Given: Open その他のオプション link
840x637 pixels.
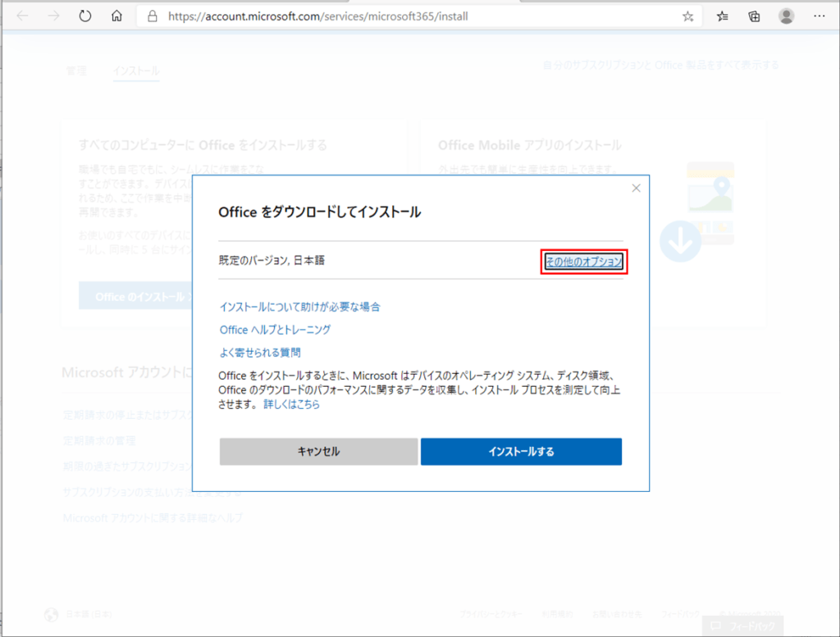Looking at the screenshot, I should click(x=583, y=261).
